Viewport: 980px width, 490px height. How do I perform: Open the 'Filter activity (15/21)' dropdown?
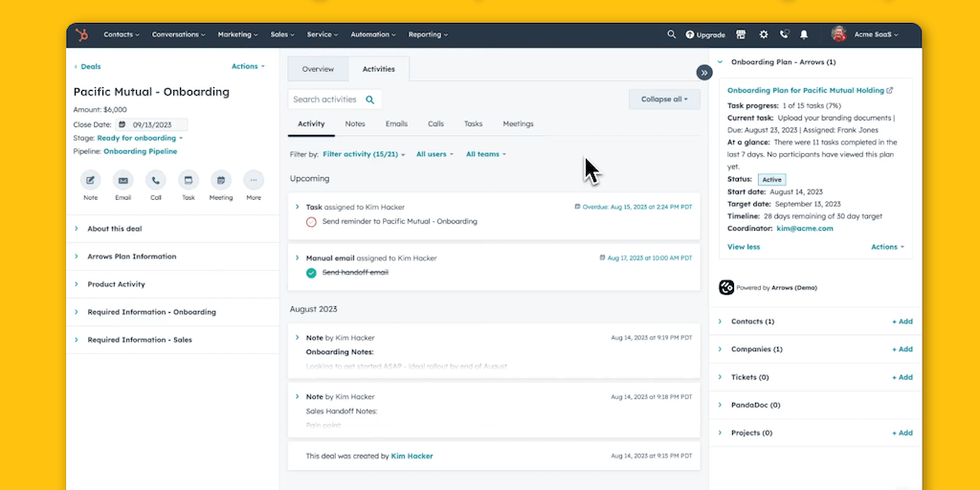tap(364, 154)
